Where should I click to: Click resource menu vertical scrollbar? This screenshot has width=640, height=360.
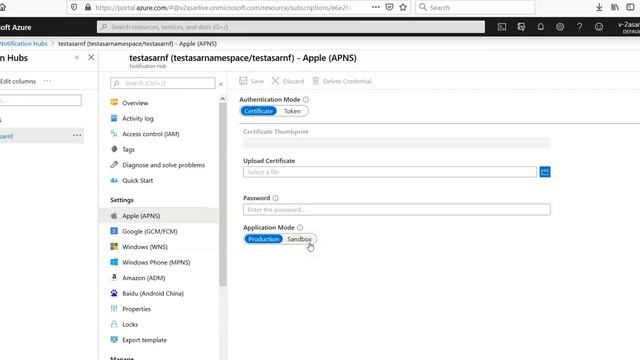[222, 194]
